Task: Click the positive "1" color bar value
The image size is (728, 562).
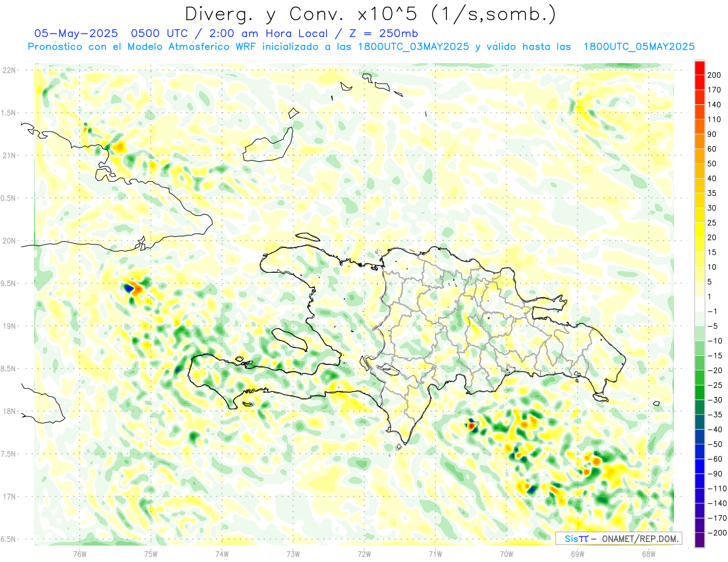Action: [x=710, y=296]
